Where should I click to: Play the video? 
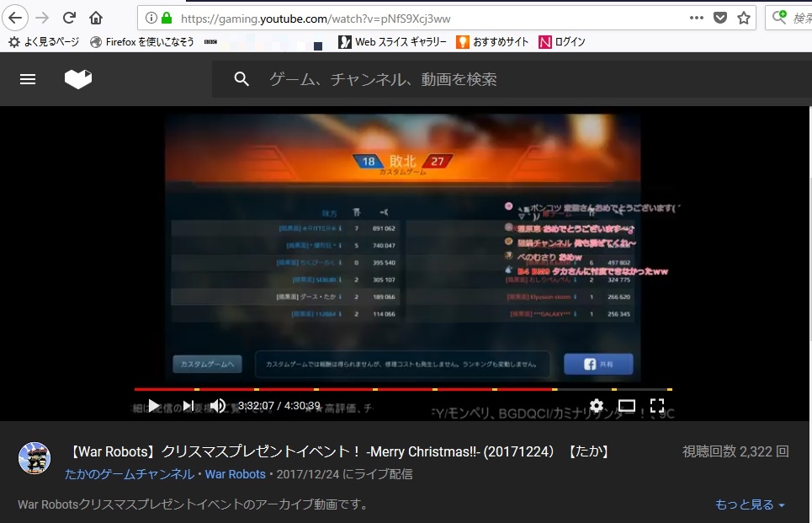[154, 405]
